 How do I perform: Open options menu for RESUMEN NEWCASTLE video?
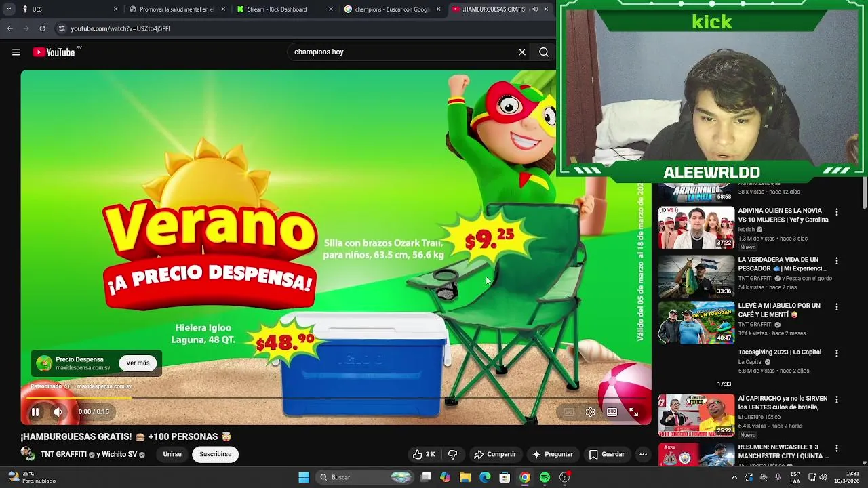(x=836, y=448)
